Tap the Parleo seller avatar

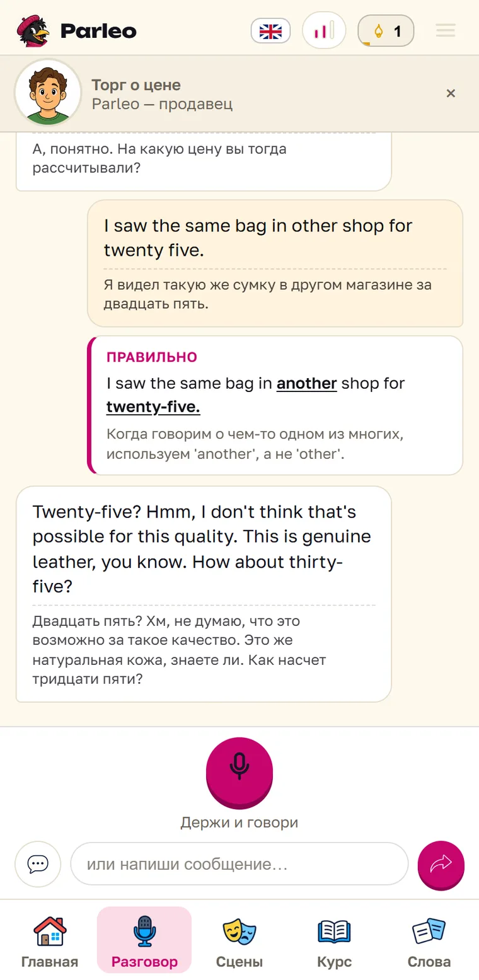pos(48,93)
